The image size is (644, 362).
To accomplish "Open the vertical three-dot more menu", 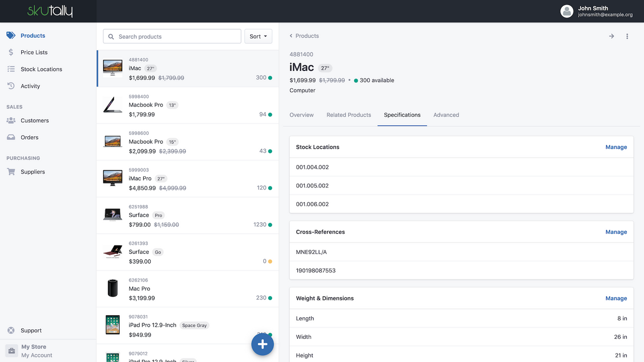I will (627, 36).
